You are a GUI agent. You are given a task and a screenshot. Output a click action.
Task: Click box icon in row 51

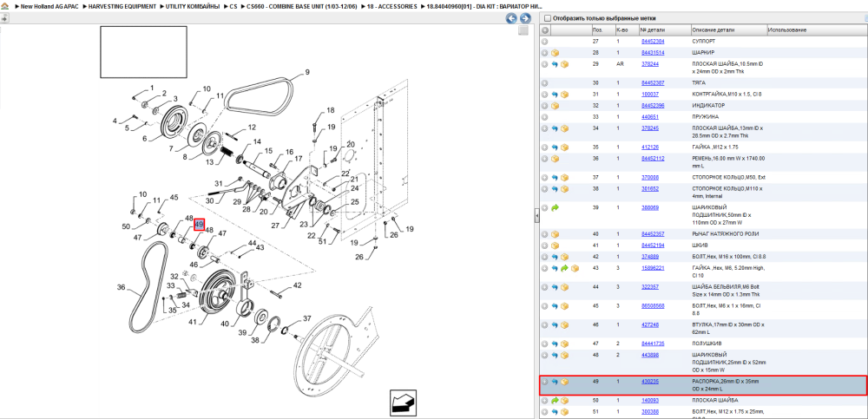(565, 412)
